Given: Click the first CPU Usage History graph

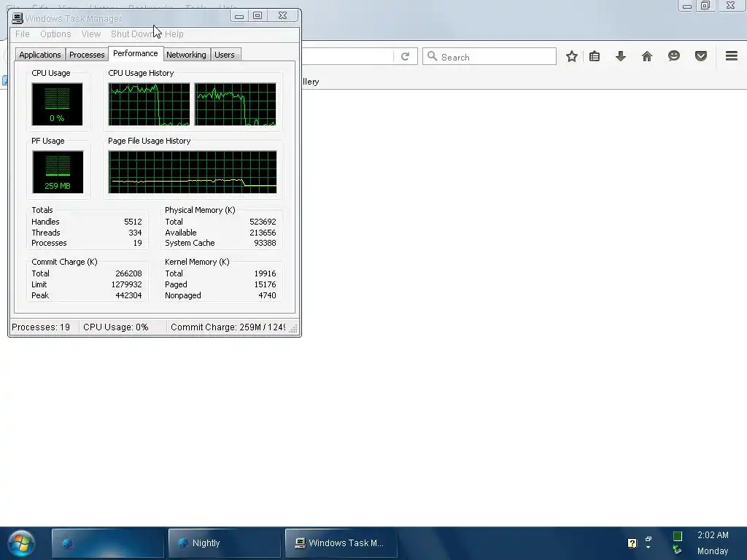Looking at the screenshot, I should [149, 104].
